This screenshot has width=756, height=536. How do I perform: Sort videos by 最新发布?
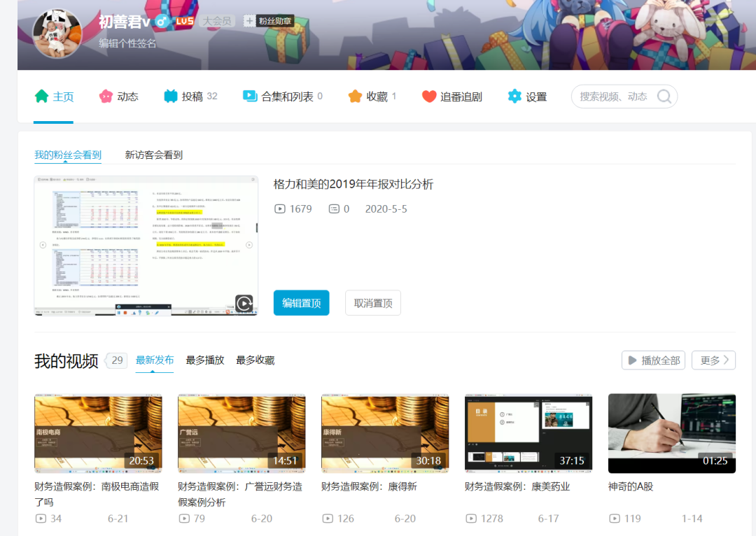tap(154, 360)
